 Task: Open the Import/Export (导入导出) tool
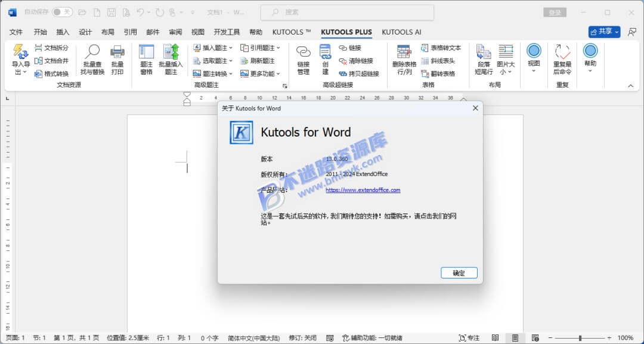click(20, 60)
